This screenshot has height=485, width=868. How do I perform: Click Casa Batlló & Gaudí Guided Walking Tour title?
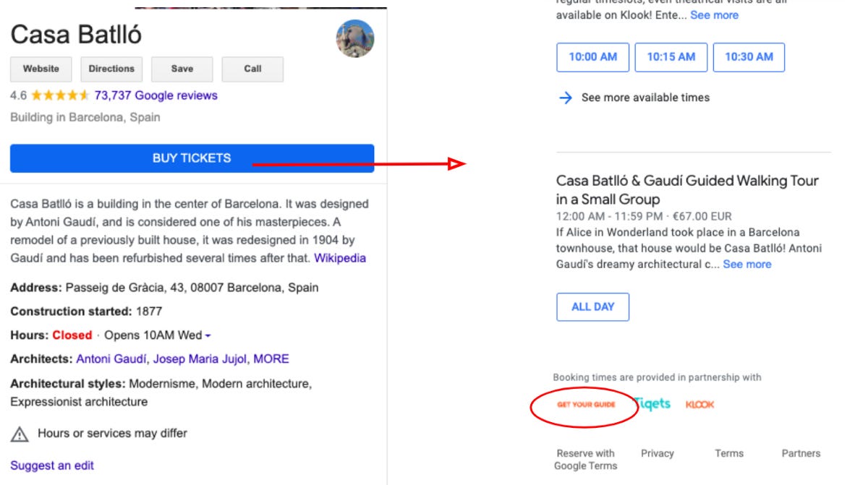tap(687, 189)
